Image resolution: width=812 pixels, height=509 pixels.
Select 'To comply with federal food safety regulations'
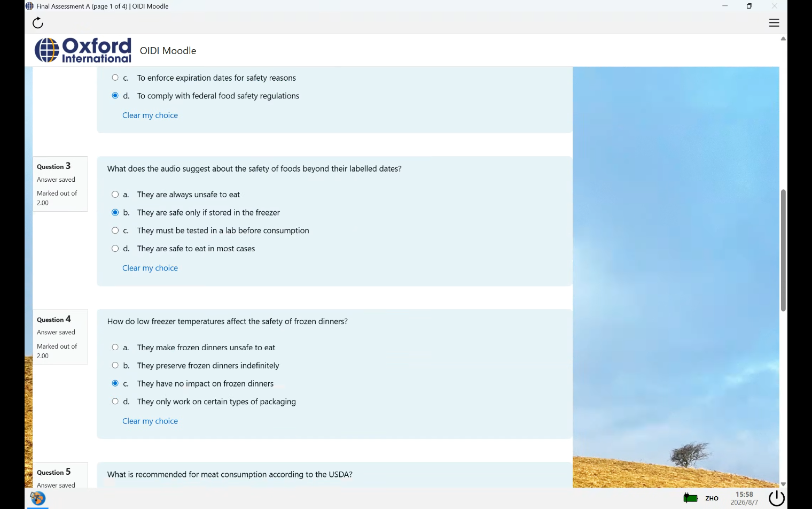click(x=115, y=96)
